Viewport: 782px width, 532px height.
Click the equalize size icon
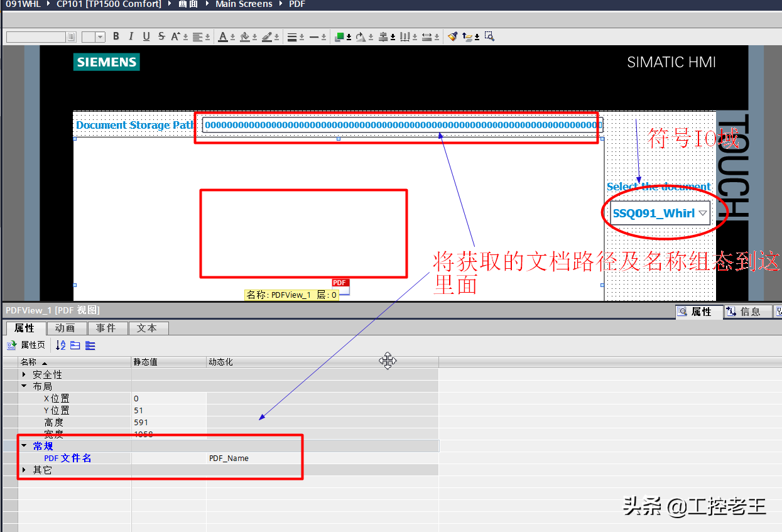tap(427, 36)
